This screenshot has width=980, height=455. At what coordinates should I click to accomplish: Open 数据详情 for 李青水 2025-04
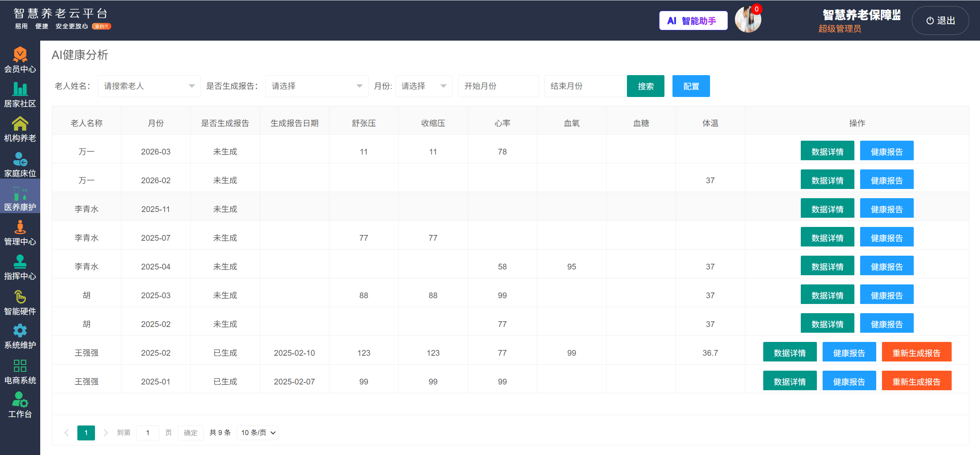827,266
